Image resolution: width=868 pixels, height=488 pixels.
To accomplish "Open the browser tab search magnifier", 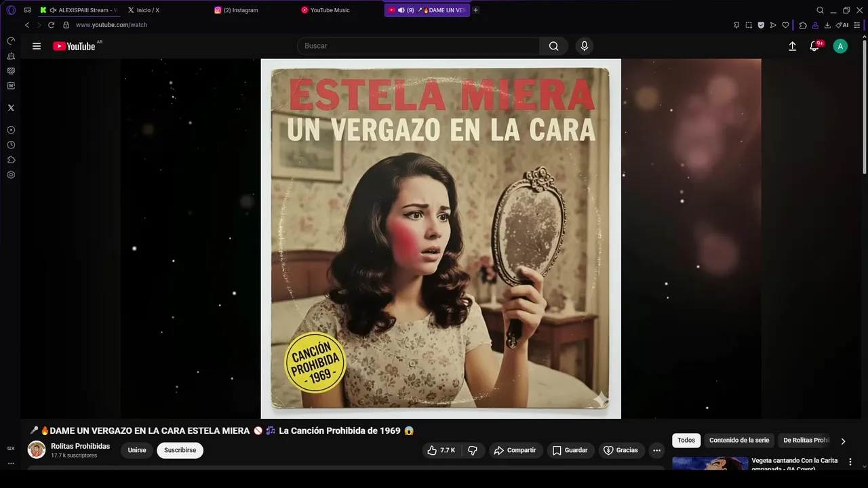I will (820, 10).
